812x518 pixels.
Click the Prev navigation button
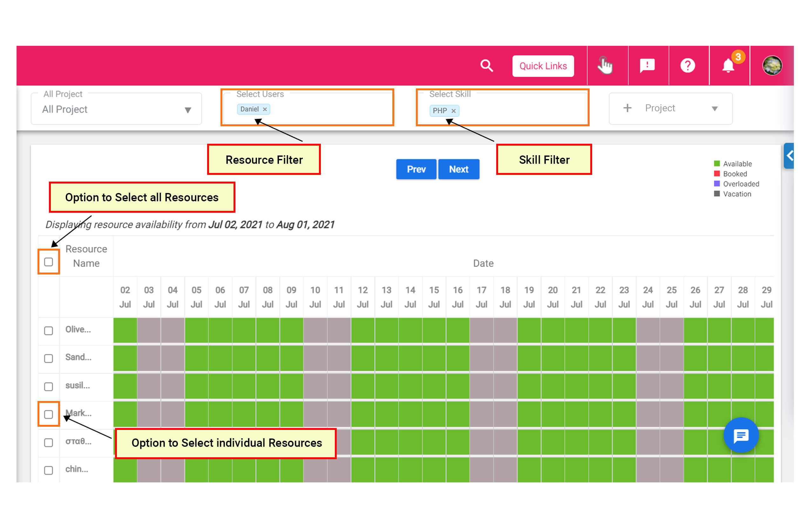click(415, 169)
